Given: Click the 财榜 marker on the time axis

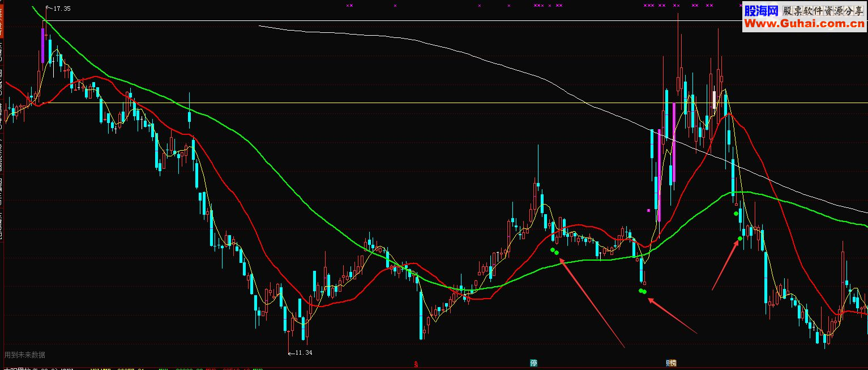Looking at the screenshot, I should [671, 363].
